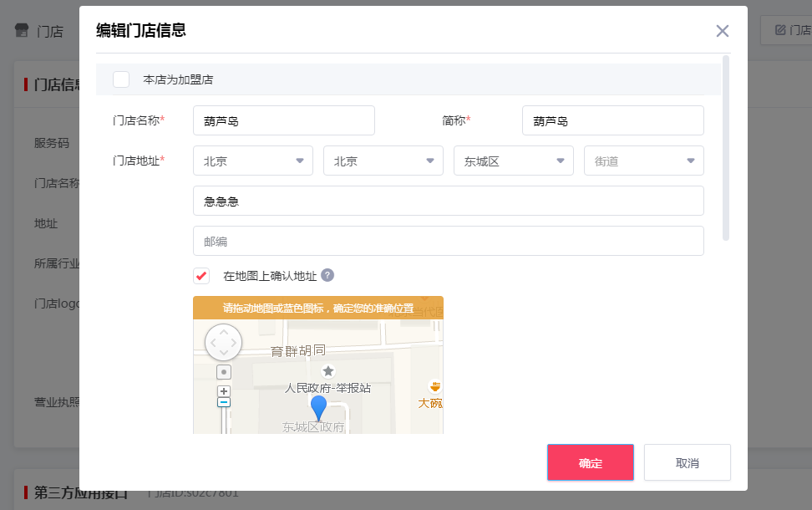Click the 取消 cancel button
Image resolution: width=812 pixels, height=510 pixels.
(x=687, y=462)
